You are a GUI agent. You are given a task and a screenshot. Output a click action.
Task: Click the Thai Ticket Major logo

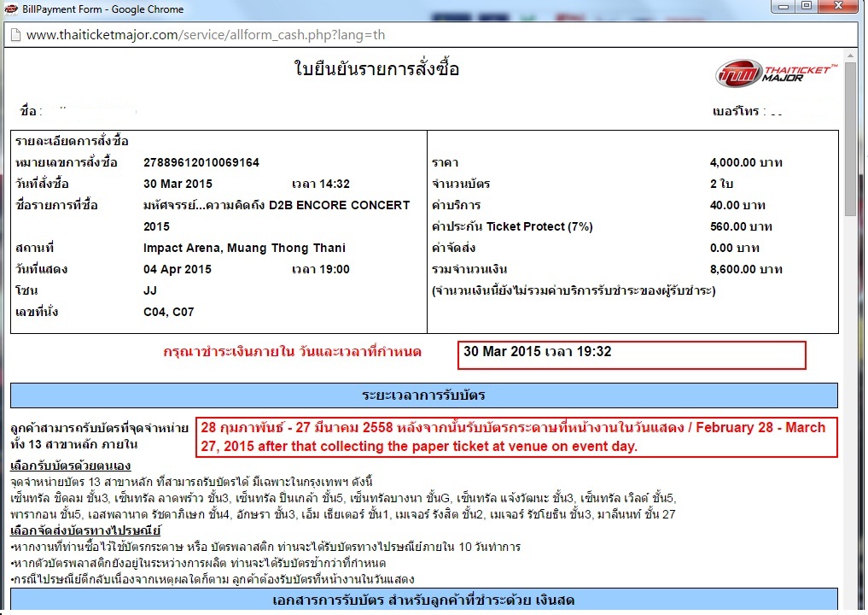tap(776, 73)
